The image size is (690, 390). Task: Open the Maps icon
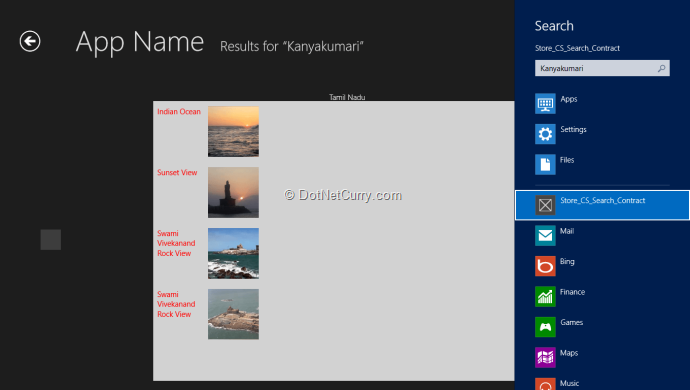[545, 357]
